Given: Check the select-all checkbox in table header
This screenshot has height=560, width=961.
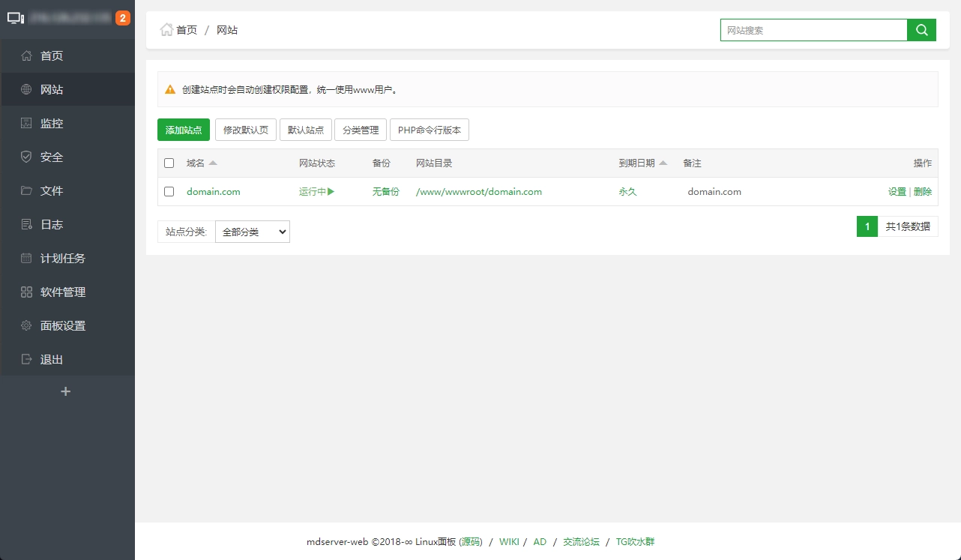Looking at the screenshot, I should [x=169, y=163].
